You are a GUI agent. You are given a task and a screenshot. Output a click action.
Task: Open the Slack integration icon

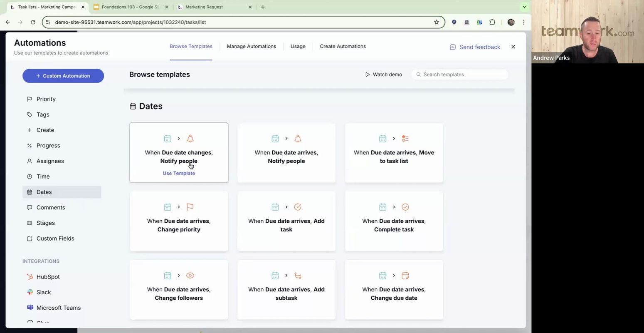click(30, 292)
